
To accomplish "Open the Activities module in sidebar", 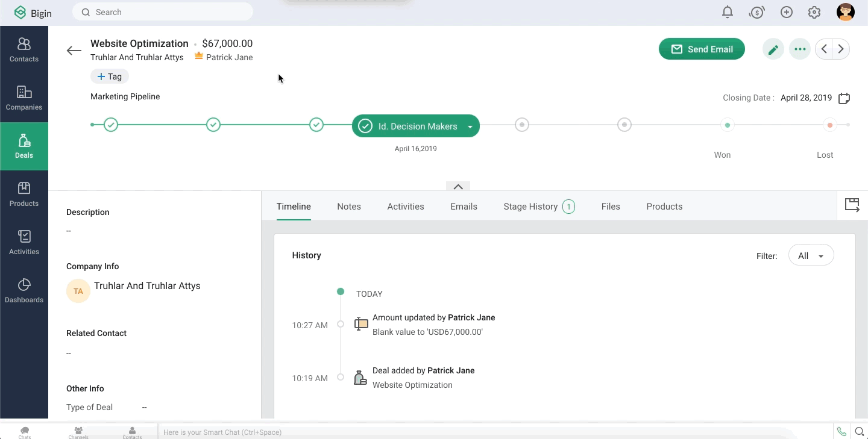I will tap(24, 243).
